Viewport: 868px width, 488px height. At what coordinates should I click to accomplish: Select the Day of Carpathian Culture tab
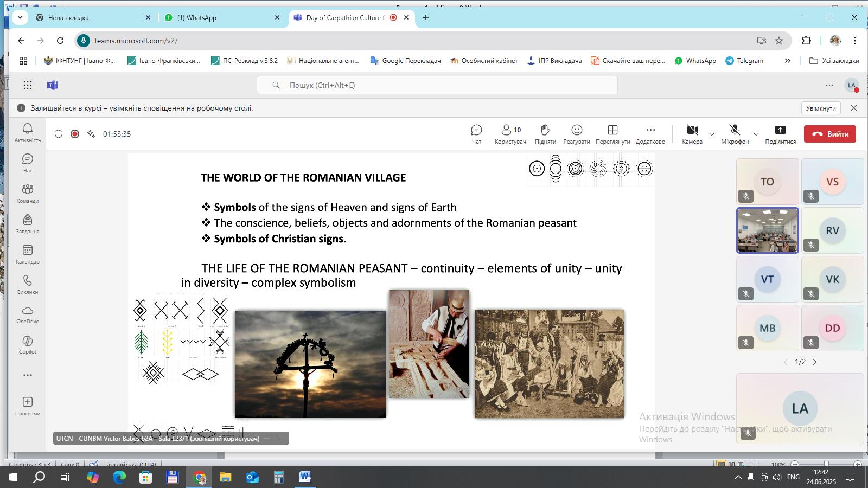tap(352, 17)
